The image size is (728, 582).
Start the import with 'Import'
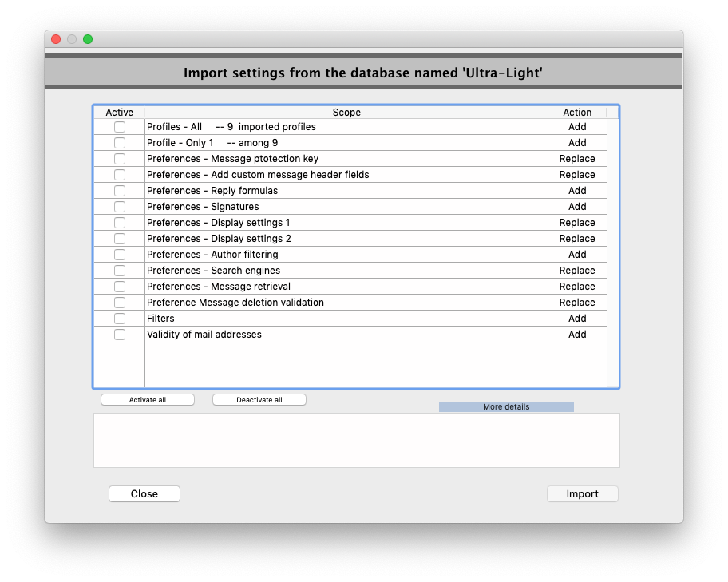[x=582, y=493]
